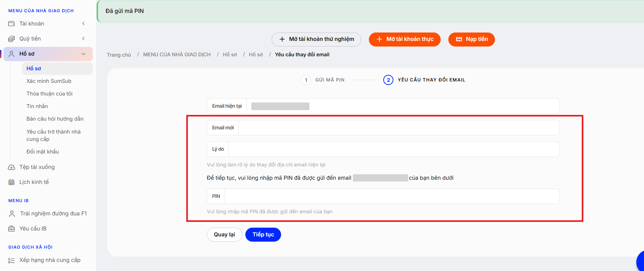Click the Email hiện tại field
This screenshot has height=271, width=644.
403,106
